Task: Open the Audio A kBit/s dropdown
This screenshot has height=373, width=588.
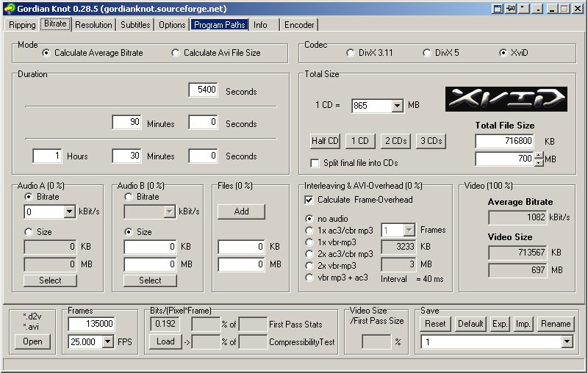Action: [69, 212]
